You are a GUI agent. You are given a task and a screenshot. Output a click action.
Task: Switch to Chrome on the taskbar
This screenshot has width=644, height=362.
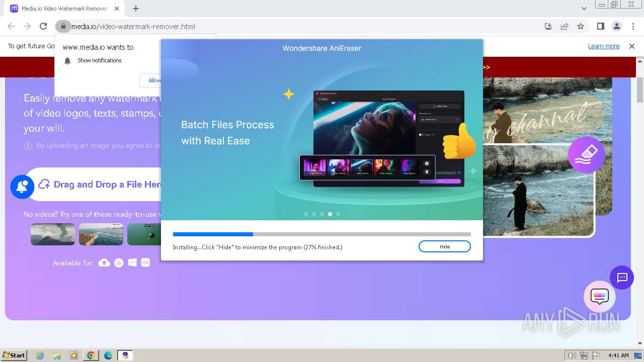pyautogui.click(x=91, y=355)
